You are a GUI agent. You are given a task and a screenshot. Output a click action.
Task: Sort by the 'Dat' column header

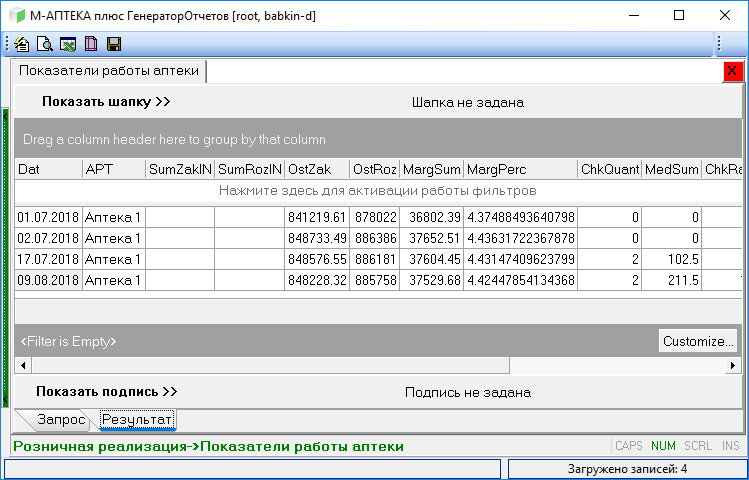click(x=48, y=170)
